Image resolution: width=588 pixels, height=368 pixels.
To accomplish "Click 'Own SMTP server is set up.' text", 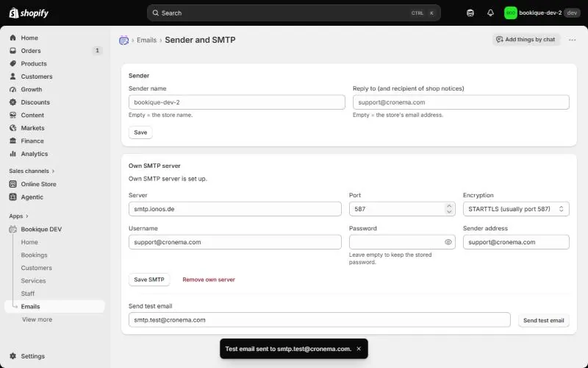I will point(168,179).
